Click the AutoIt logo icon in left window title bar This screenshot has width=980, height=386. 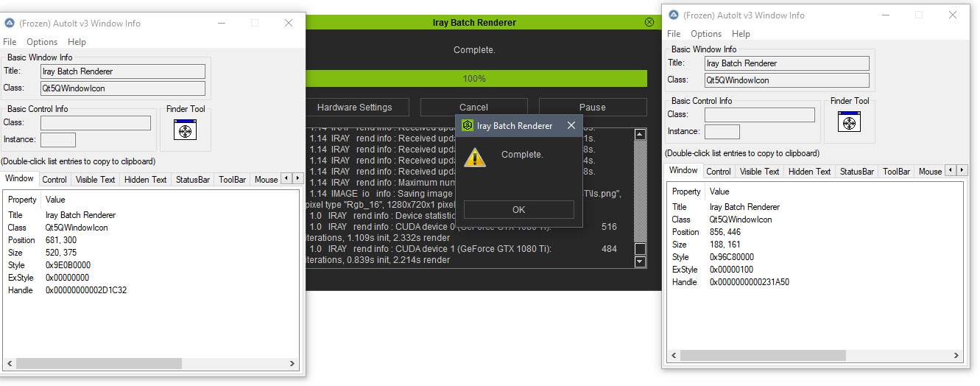pyautogui.click(x=10, y=23)
